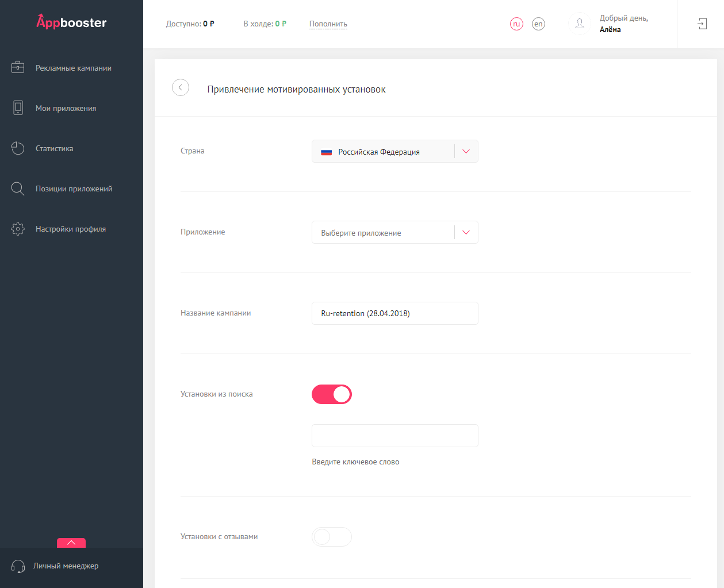Select the ru language option
This screenshot has width=724, height=588.
pyautogui.click(x=516, y=24)
